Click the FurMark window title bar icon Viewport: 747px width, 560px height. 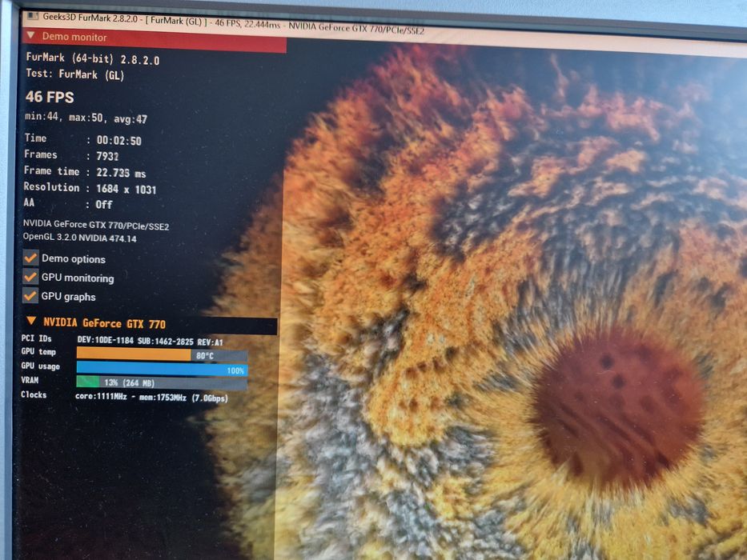tap(32, 16)
